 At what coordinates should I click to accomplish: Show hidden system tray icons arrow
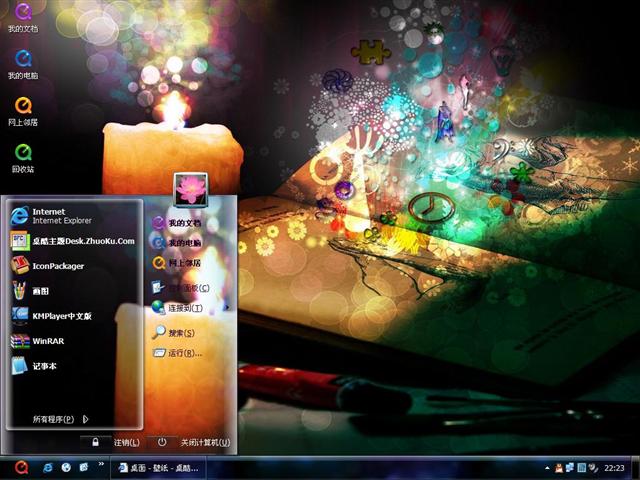click(547, 468)
